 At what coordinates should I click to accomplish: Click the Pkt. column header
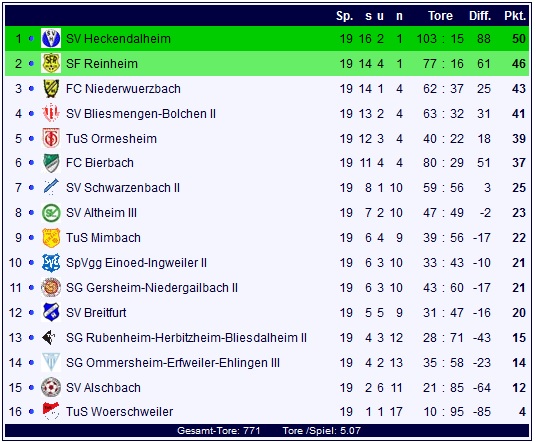point(515,16)
